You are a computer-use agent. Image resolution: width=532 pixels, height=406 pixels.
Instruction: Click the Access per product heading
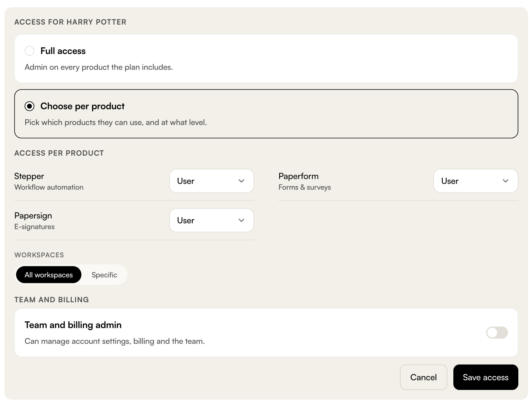tap(59, 153)
